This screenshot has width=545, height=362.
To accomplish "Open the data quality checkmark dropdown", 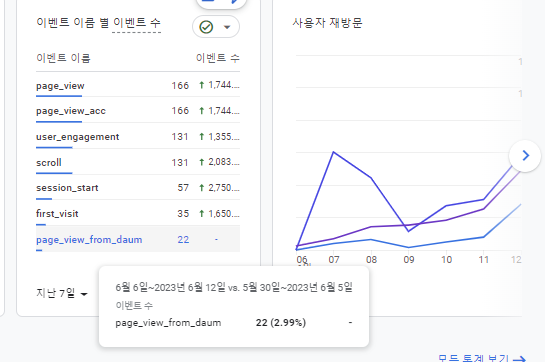I will 216,27.
